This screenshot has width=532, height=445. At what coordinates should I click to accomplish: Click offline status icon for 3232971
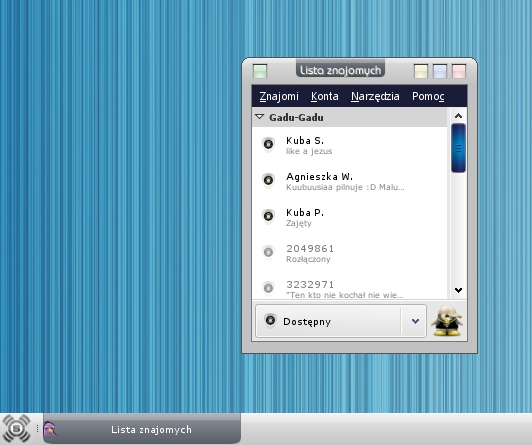pyautogui.click(x=268, y=288)
